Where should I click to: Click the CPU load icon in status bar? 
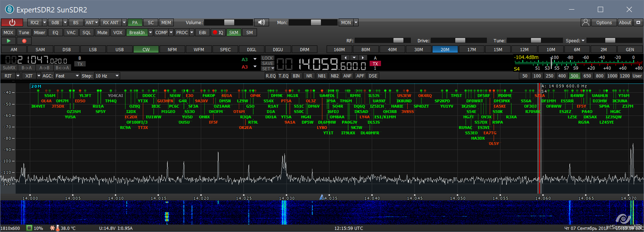(x=29, y=228)
